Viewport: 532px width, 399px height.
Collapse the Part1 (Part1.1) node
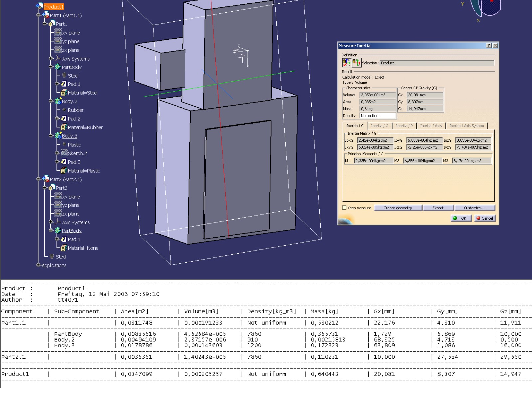pos(38,15)
